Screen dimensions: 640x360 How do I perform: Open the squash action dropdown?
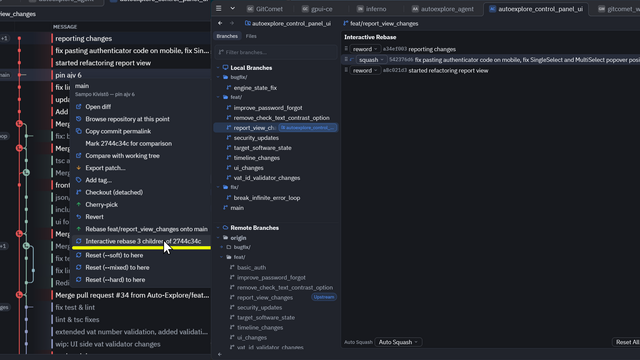tap(371, 60)
